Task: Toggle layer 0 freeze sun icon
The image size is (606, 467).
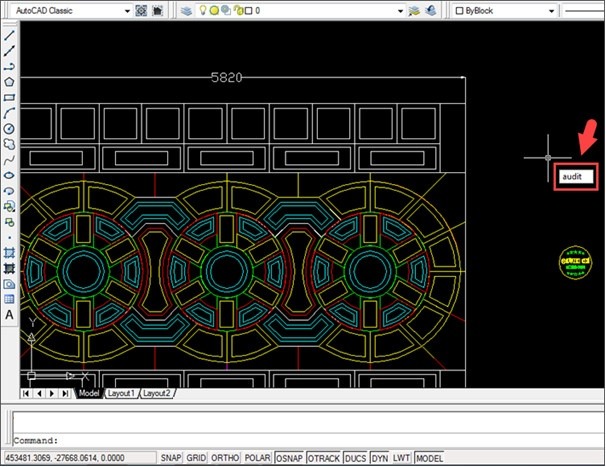Action: coord(214,11)
